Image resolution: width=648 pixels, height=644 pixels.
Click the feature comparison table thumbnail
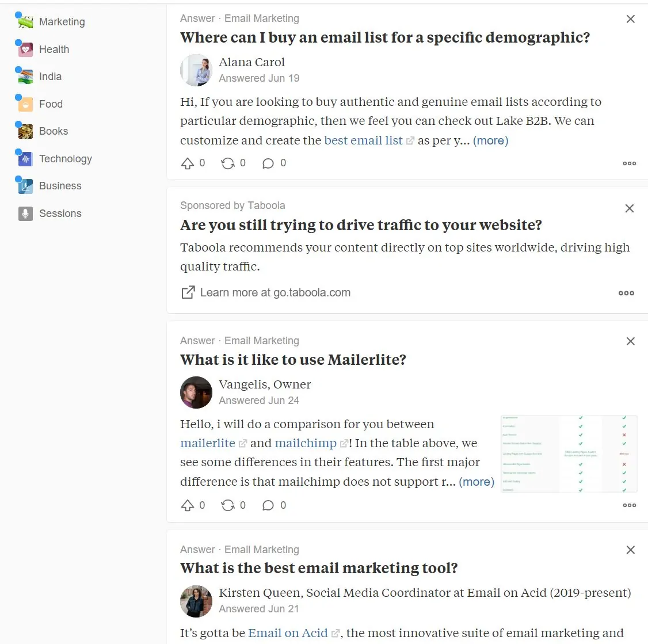[x=569, y=454]
